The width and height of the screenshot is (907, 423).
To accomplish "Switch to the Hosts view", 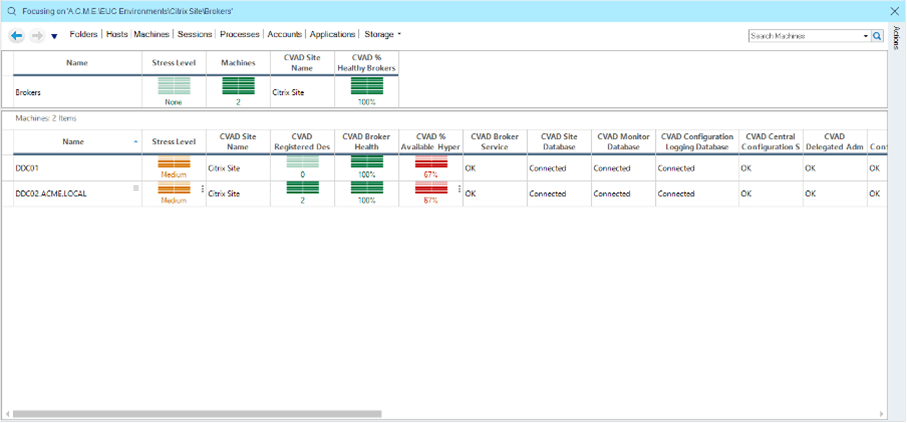I will pos(117,34).
